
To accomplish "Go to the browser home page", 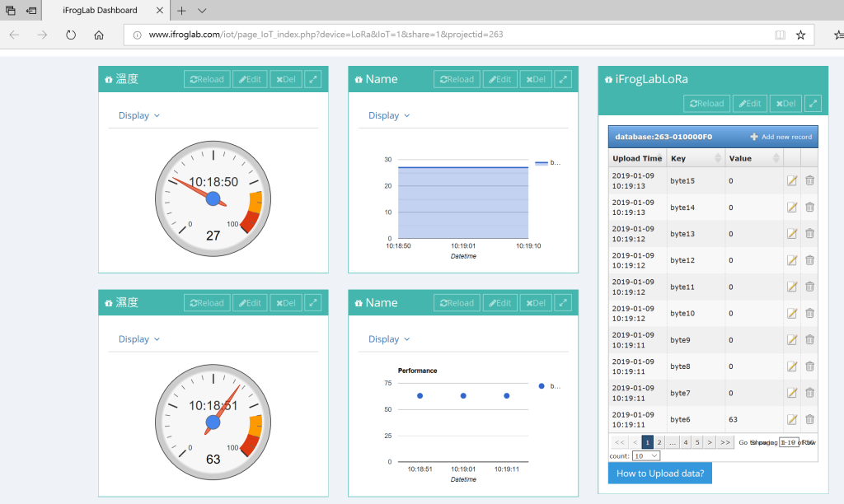I will point(99,35).
